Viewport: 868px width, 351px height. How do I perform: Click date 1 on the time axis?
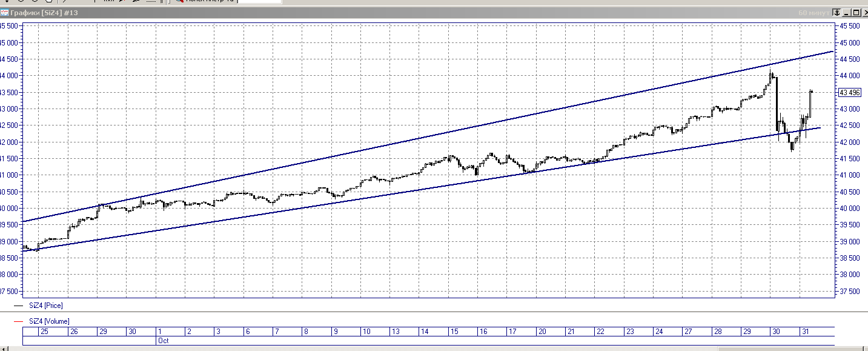tap(160, 332)
